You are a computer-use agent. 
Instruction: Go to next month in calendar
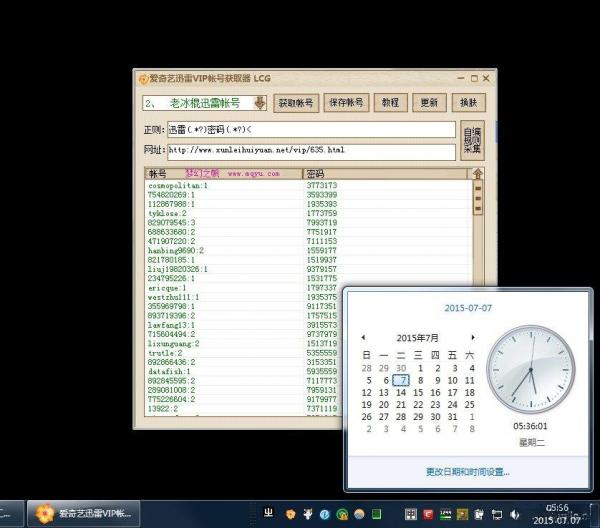(x=473, y=337)
